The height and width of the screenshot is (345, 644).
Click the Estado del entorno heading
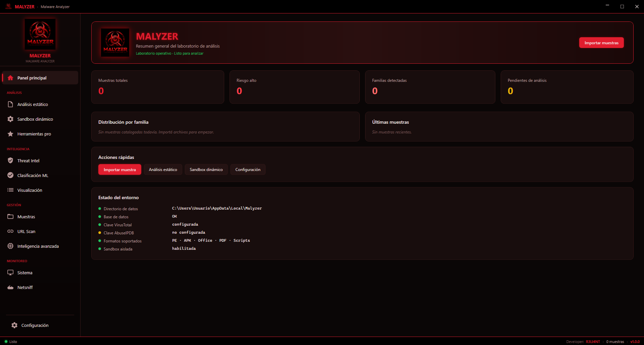click(118, 197)
